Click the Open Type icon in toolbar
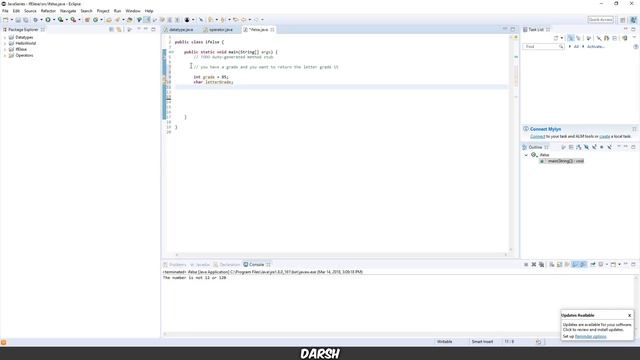Viewport: 640px width, 360px height. pos(108,20)
